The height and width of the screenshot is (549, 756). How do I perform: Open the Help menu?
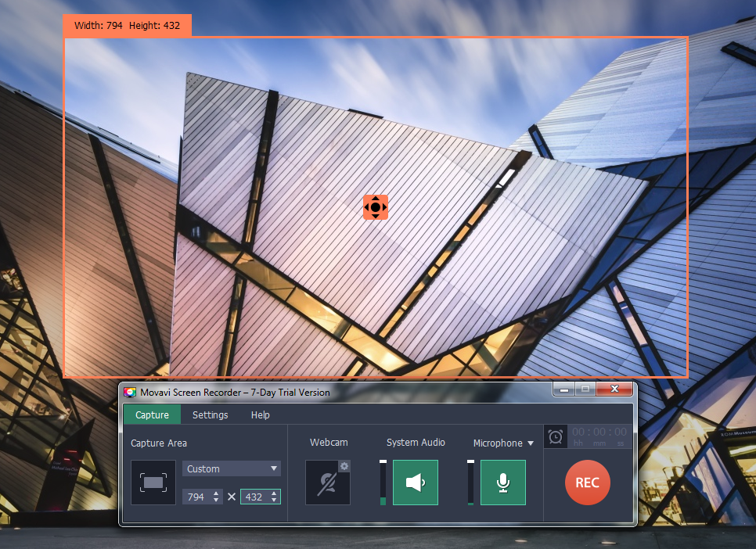click(261, 414)
